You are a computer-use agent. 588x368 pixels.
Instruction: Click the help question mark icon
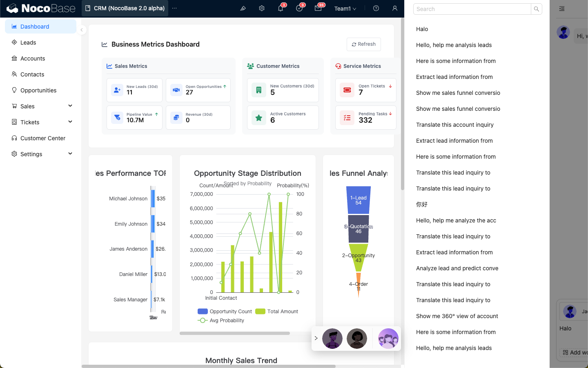point(376,9)
